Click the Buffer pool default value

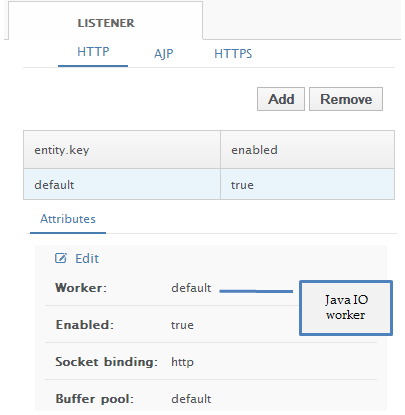[x=191, y=399]
